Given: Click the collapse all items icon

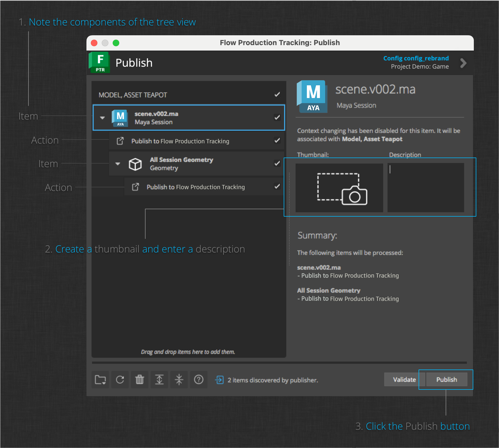Looking at the screenshot, I should pyautogui.click(x=179, y=380).
